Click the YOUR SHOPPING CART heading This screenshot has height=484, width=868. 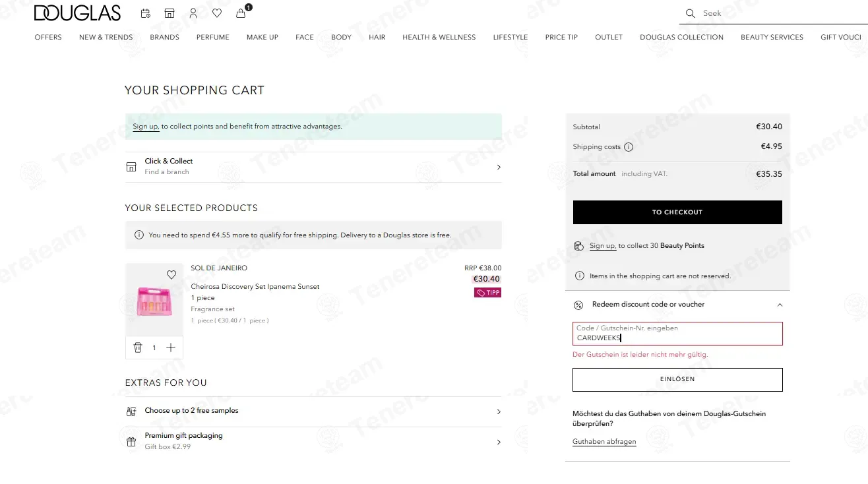pyautogui.click(x=195, y=90)
